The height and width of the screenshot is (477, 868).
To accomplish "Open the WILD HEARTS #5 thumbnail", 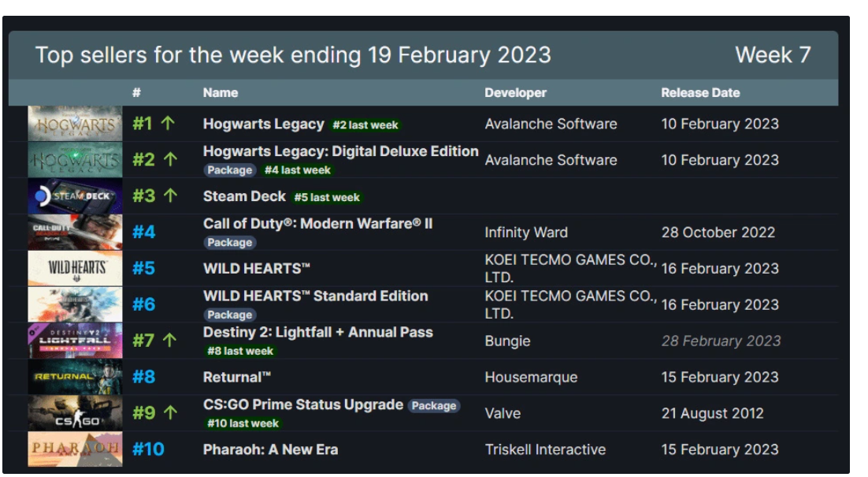I will pyautogui.click(x=75, y=268).
